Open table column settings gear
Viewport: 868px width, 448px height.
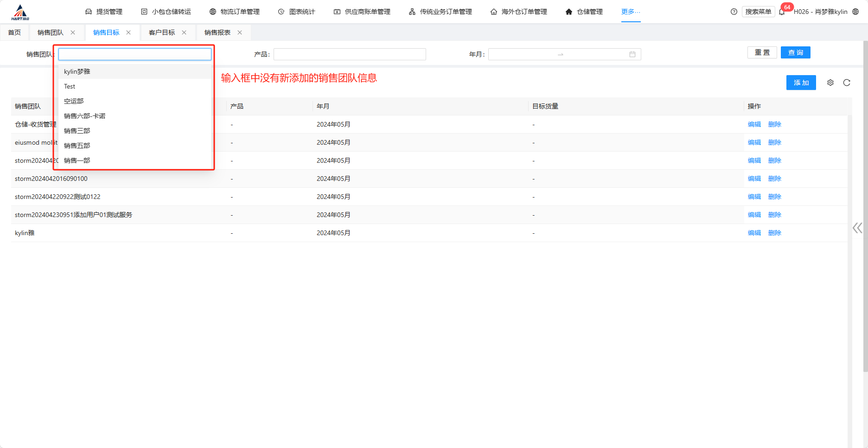pos(830,83)
